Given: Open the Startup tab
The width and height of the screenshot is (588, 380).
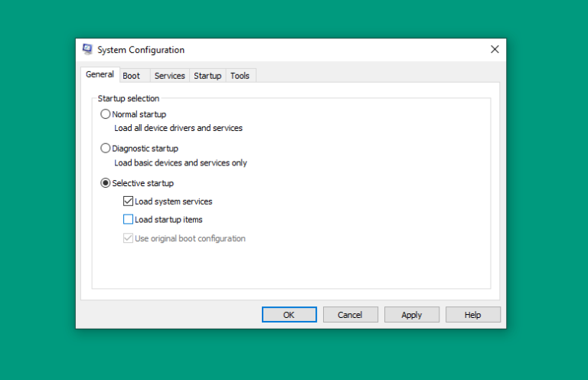Looking at the screenshot, I should (207, 76).
